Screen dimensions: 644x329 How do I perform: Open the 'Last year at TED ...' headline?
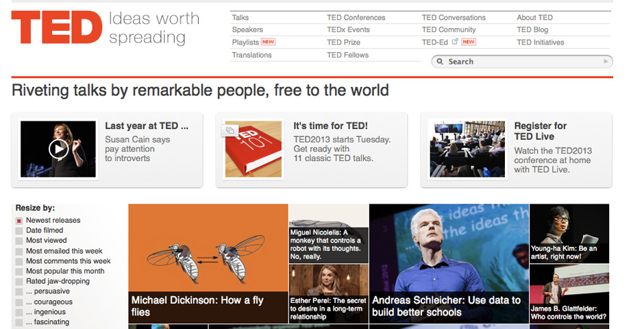[x=147, y=125]
